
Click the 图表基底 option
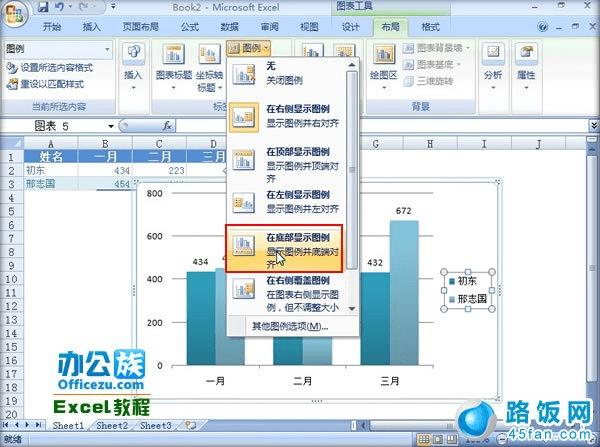click(432, 65)
